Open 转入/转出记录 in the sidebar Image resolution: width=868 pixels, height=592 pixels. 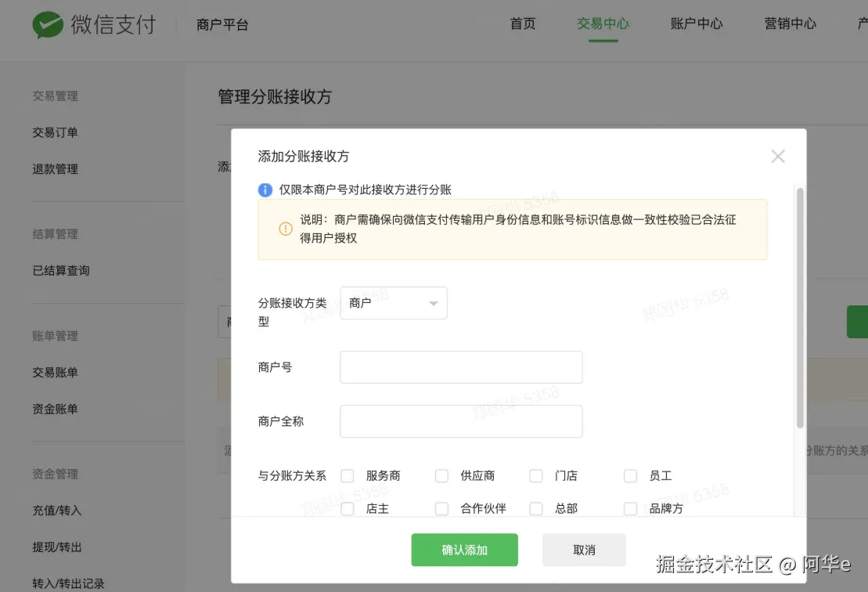click(68, 583)
